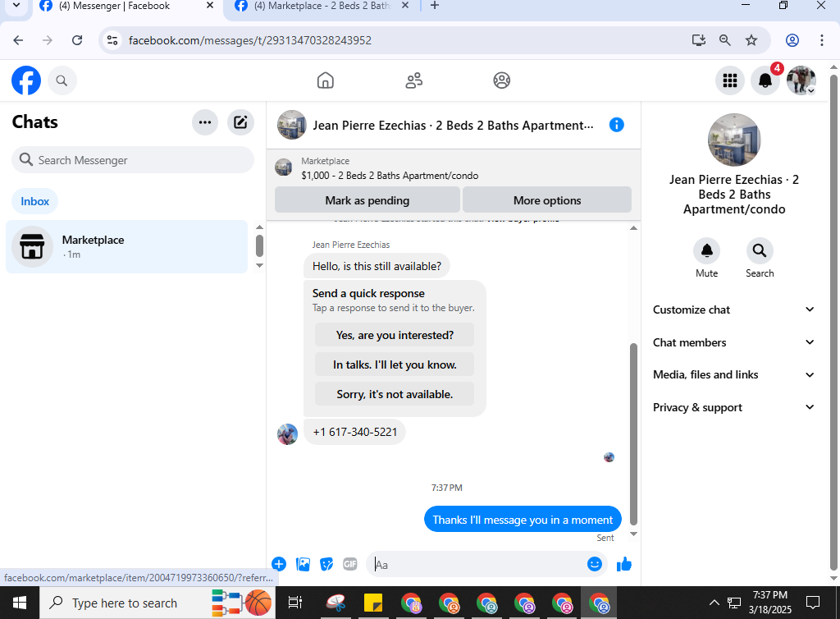The width and height of the screenshot is (840, 619).
Task: Mute the conversation bell icon
Action: click(x=706, y=250)
